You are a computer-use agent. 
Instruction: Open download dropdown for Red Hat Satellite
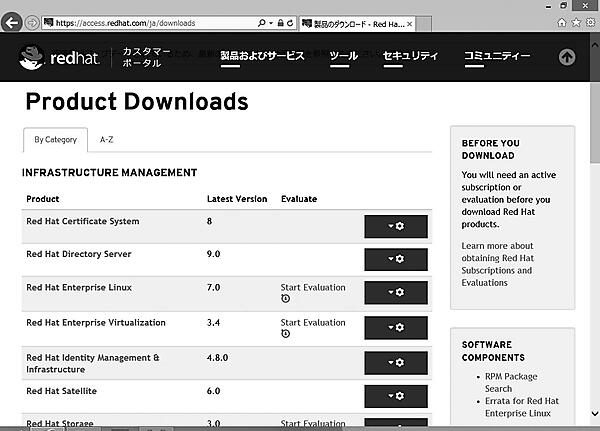coord(396,394)
